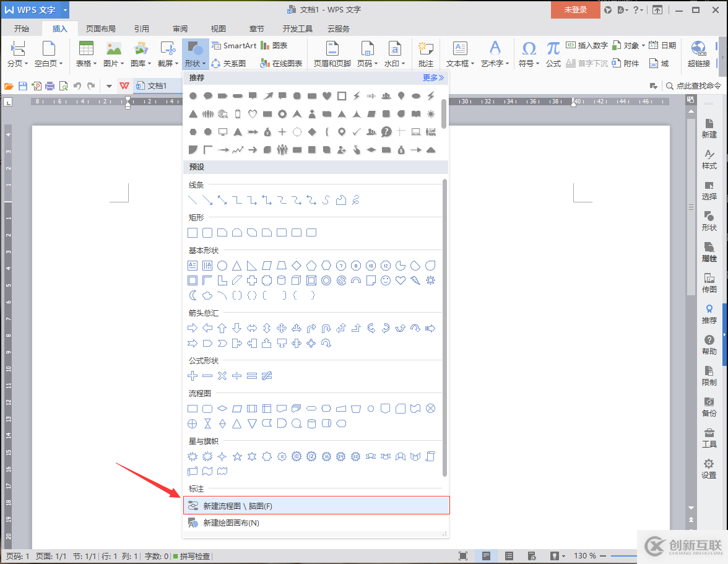Click the save icon in quick toolbar

(x=22, y=86)
